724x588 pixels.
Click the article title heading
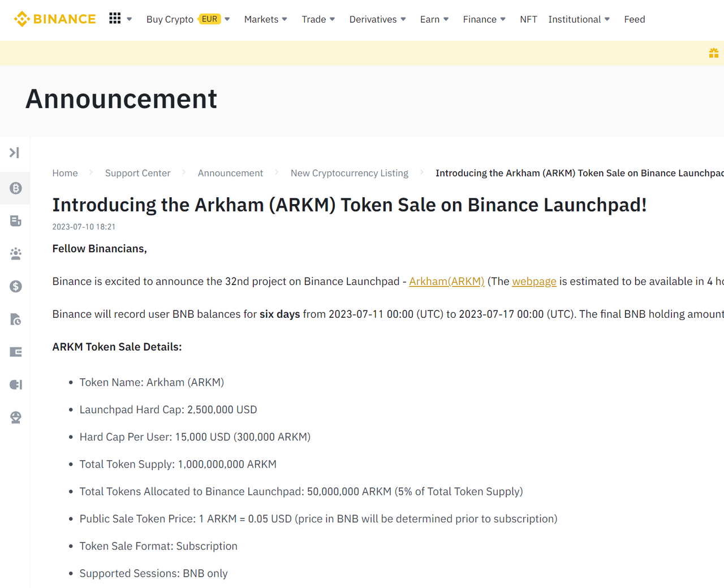point(350,205)
